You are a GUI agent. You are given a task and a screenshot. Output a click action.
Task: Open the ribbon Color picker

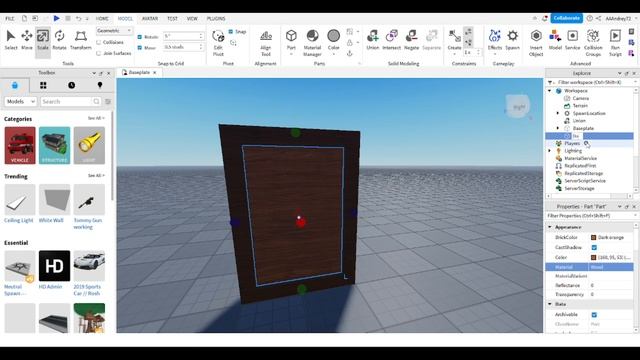point(333,37)
